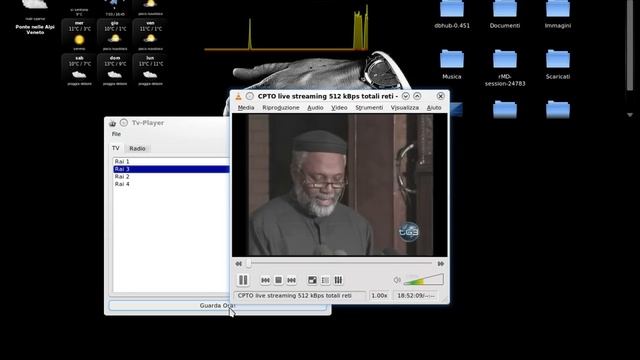Screen dimensions: 640x360
Task: Open the File menu in Tv-Player
Action: [x=116, y=134]
